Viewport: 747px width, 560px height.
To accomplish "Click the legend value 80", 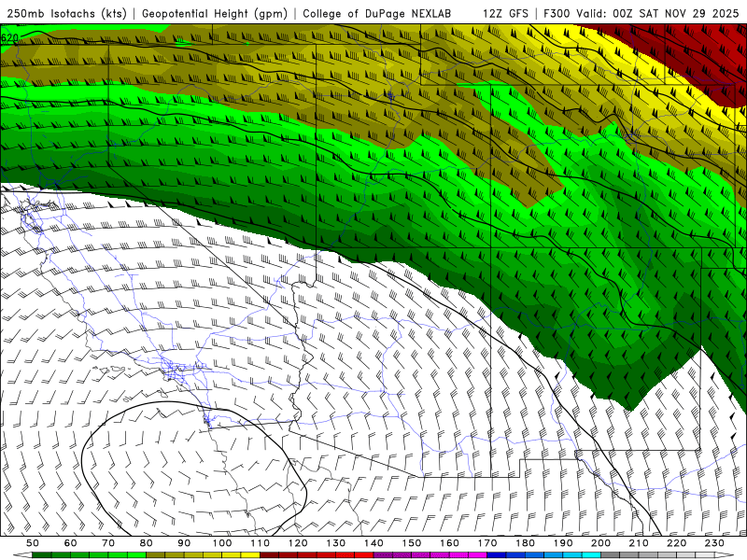I will pos(147,543).
